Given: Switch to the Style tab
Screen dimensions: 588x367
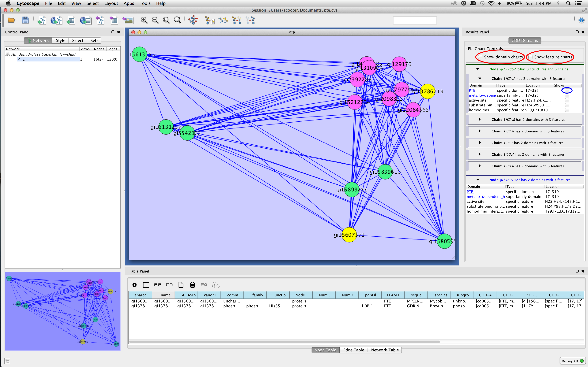Looking at the screenshot, I should coord(60,41).
